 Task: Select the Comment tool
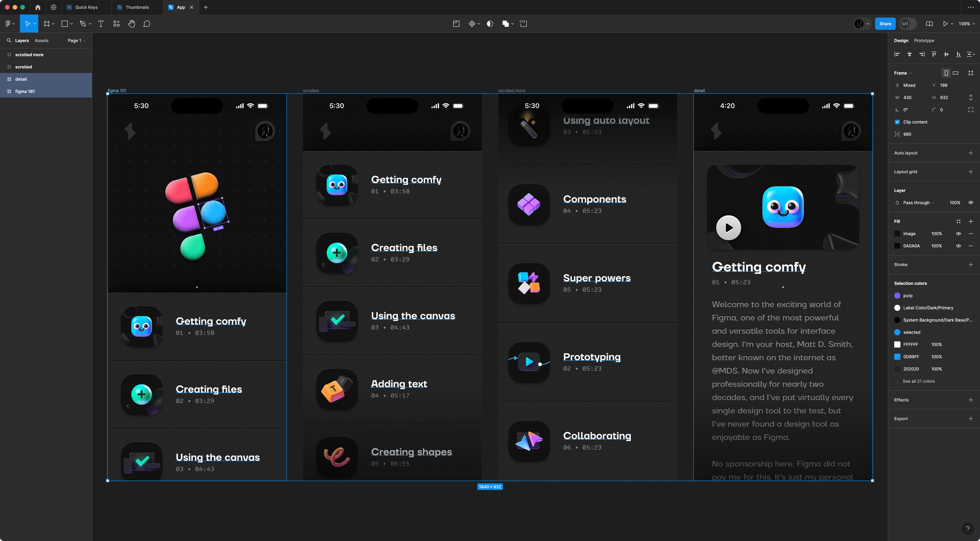tap(147, 24)
